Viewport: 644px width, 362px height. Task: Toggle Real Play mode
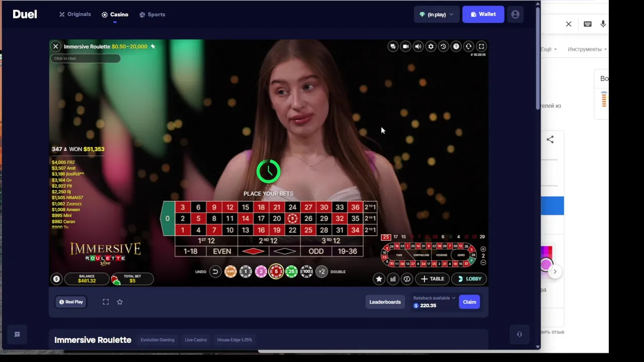click(71, 302)
